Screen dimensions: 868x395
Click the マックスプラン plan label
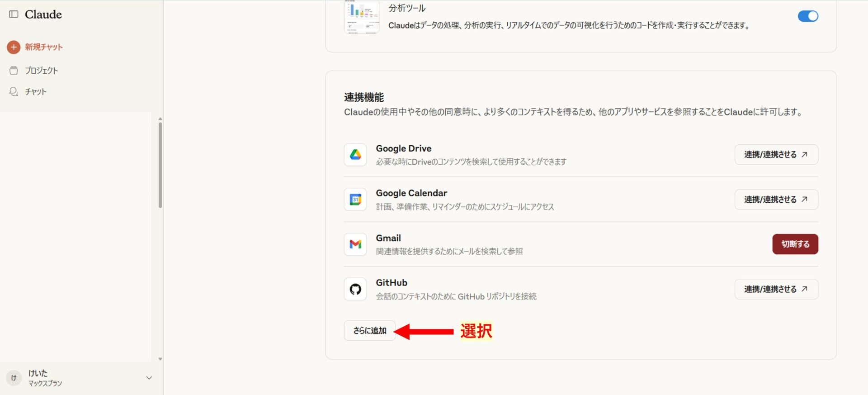[x=45, y=383]
